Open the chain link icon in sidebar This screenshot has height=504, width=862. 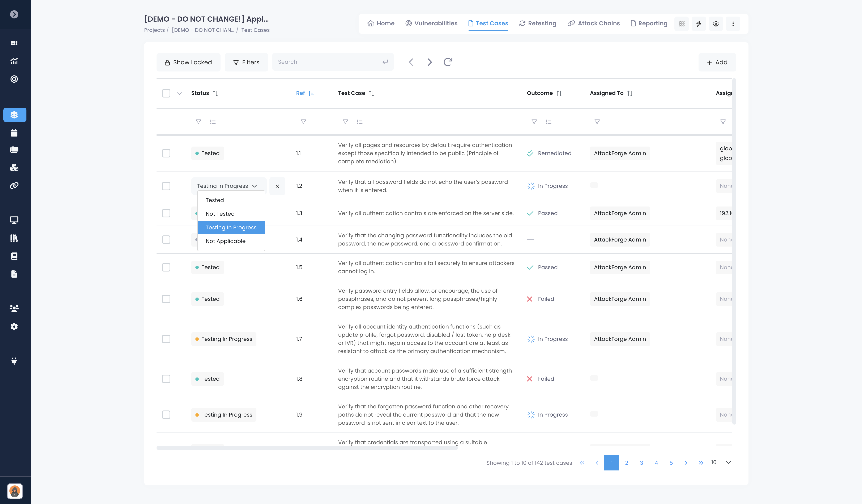point(14,186)
